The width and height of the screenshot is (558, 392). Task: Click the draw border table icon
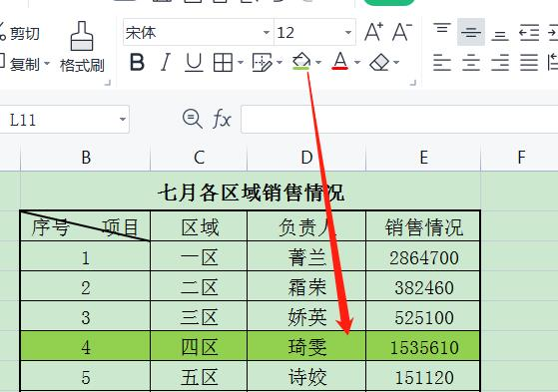pyautogui.click(x=262, y=63)
